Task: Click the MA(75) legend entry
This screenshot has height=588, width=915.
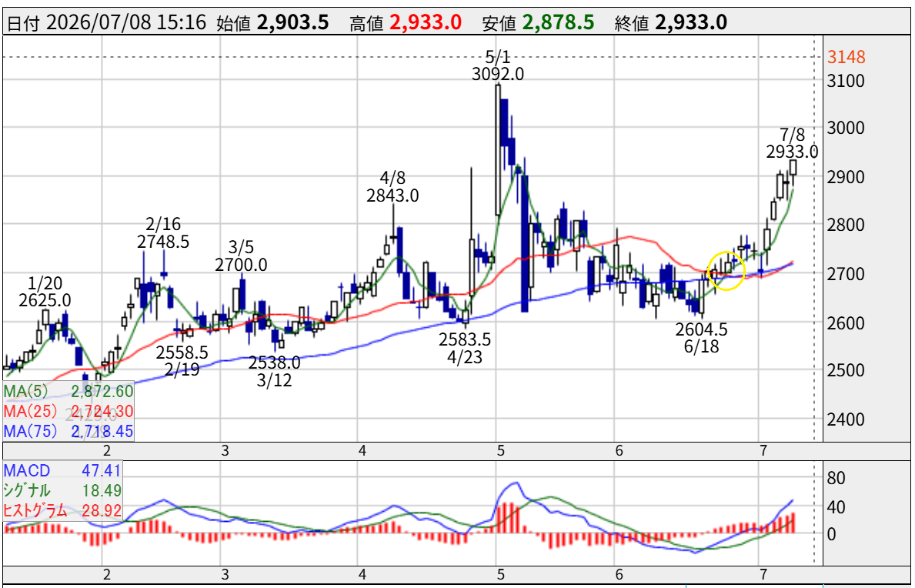Action: click(x=68, y=432)
